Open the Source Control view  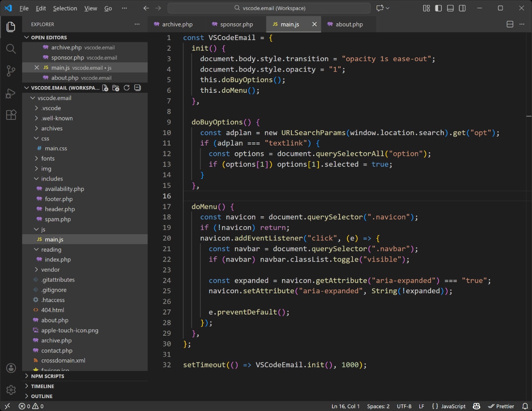(x=11, y=71)
